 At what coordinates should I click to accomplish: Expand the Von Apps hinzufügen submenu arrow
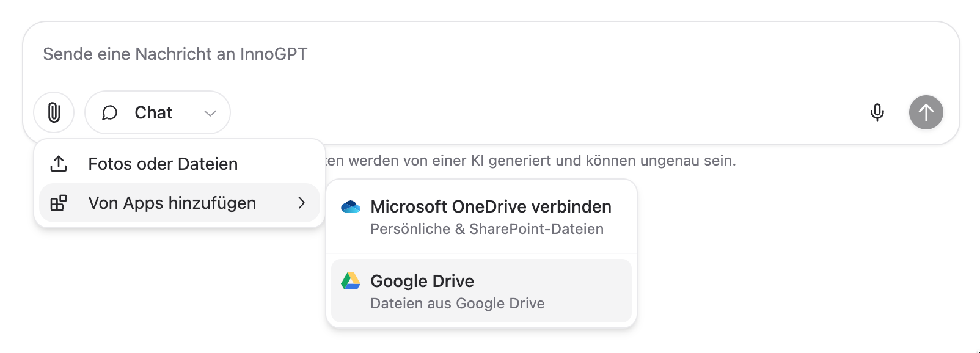coord(301,203)
